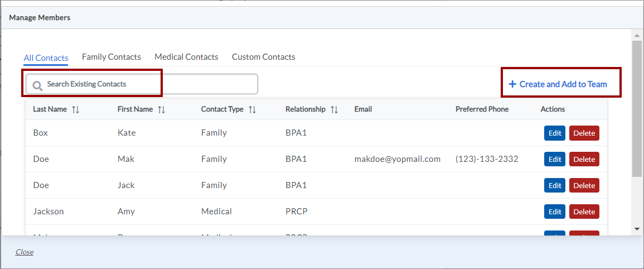The image size is (644, 269).
Task: Edit Mak Doe contact
Action: coord(555,160)
